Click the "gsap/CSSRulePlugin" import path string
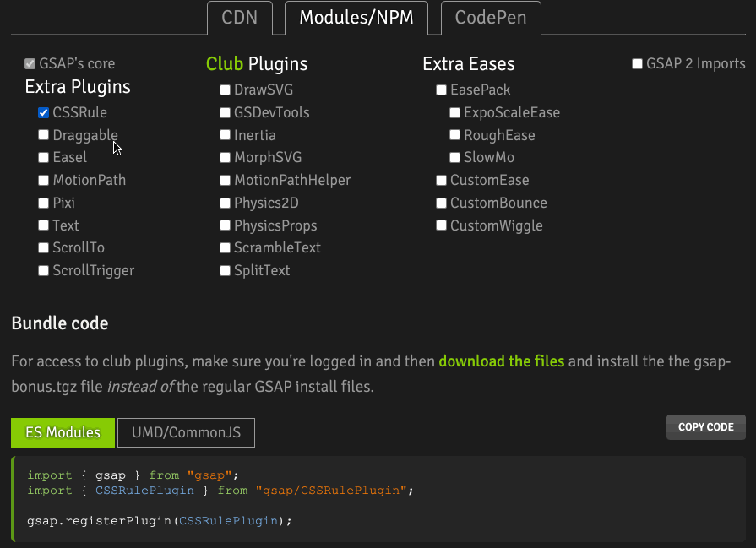 331,491
